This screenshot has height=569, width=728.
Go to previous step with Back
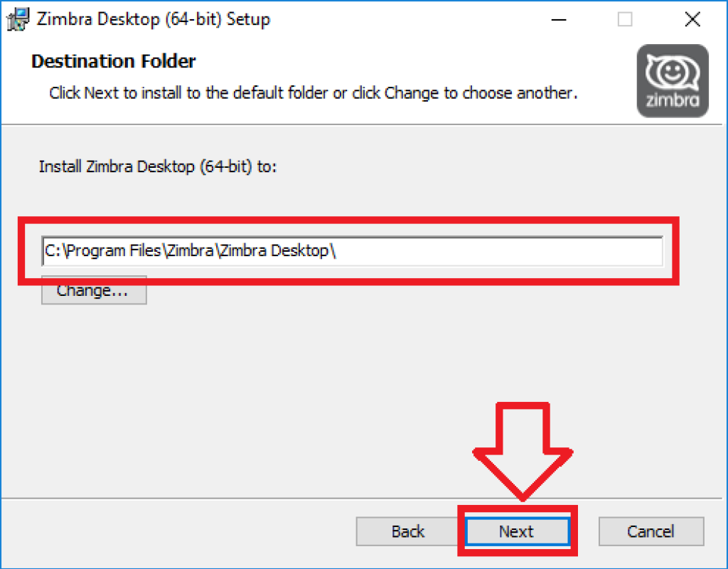point(407,531)
